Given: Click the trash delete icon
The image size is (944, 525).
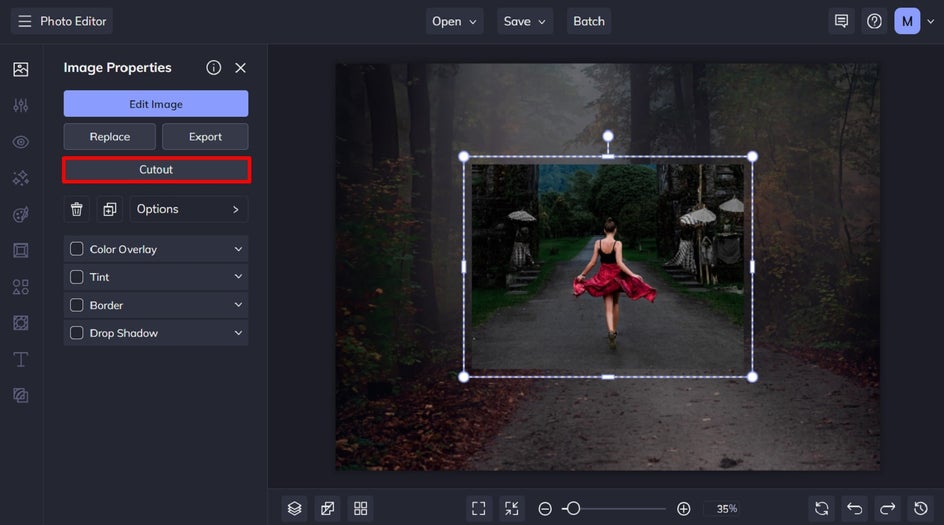Looking at the screenshot, I should click(x=77, y=209).
